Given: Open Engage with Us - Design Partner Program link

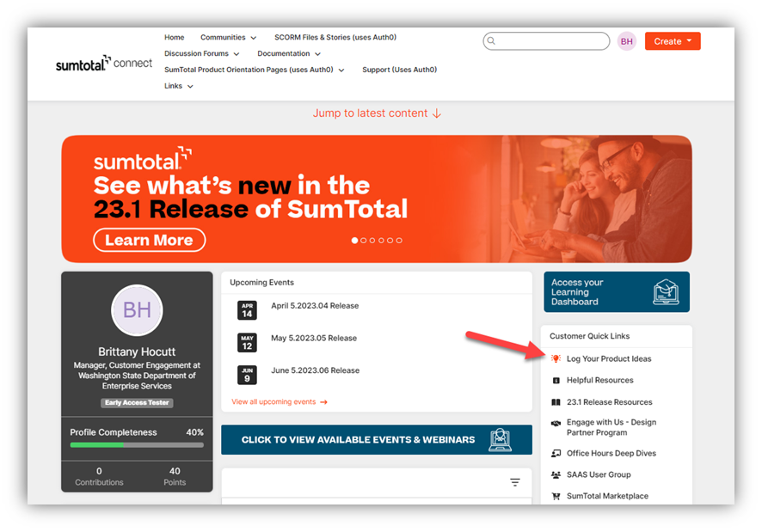Looking at the screenshot, I should click(611, 427).
